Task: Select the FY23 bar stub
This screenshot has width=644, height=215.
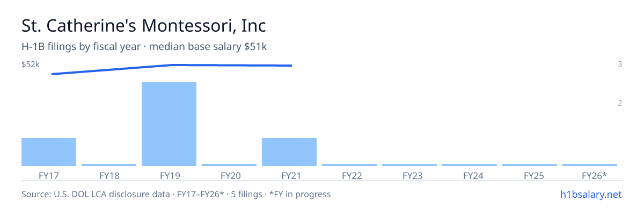Action: click(x=409, y=165)
